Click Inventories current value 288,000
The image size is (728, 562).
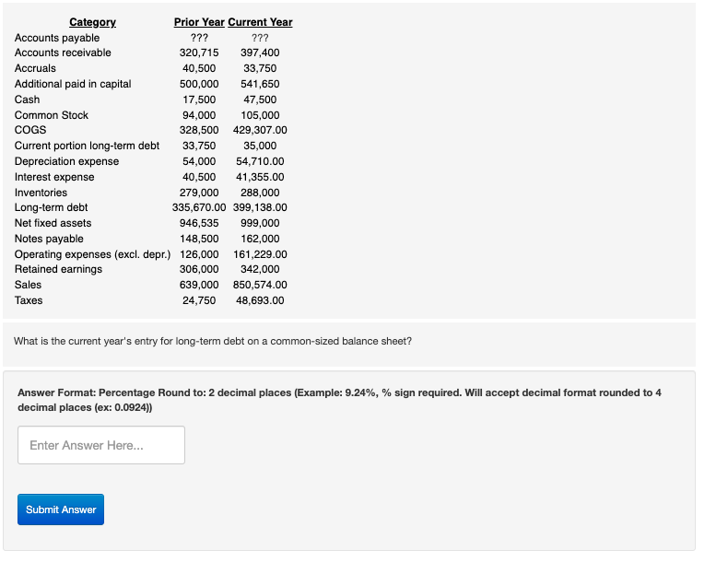[x=260, y=193]
